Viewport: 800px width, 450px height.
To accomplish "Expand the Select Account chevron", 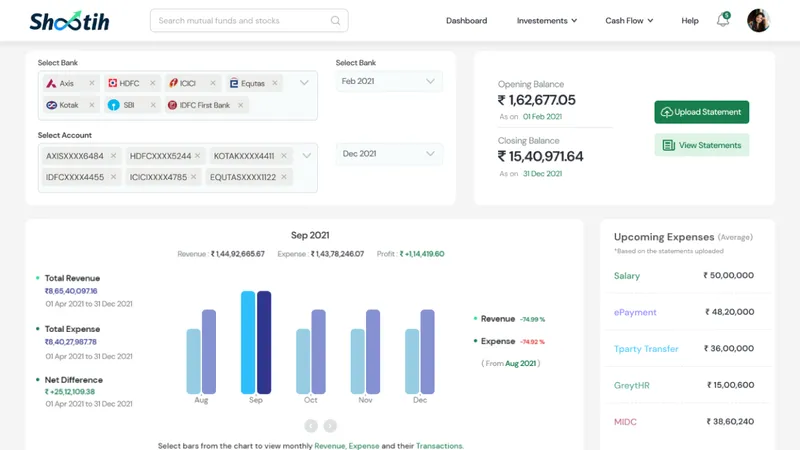I will pos(306,156).
